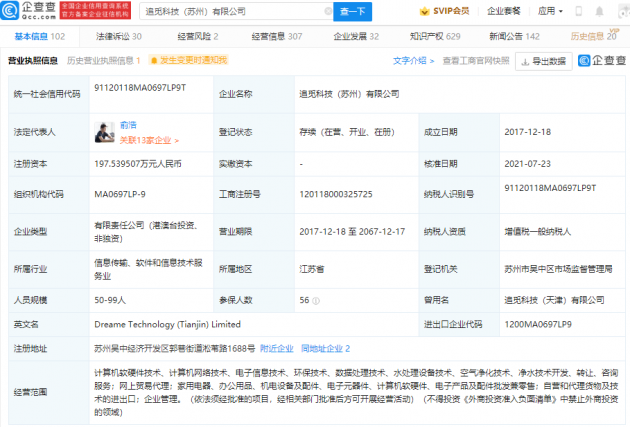Open 查看工商官网快照 link

476,61
